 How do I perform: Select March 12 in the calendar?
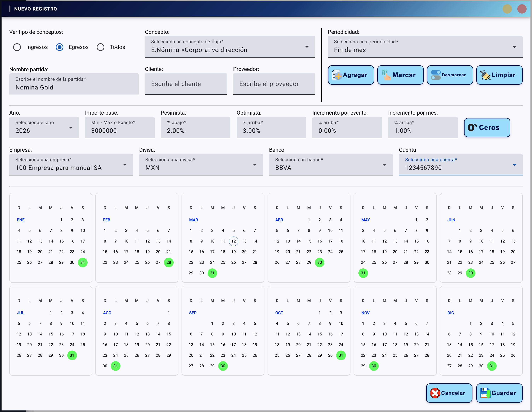233,241
